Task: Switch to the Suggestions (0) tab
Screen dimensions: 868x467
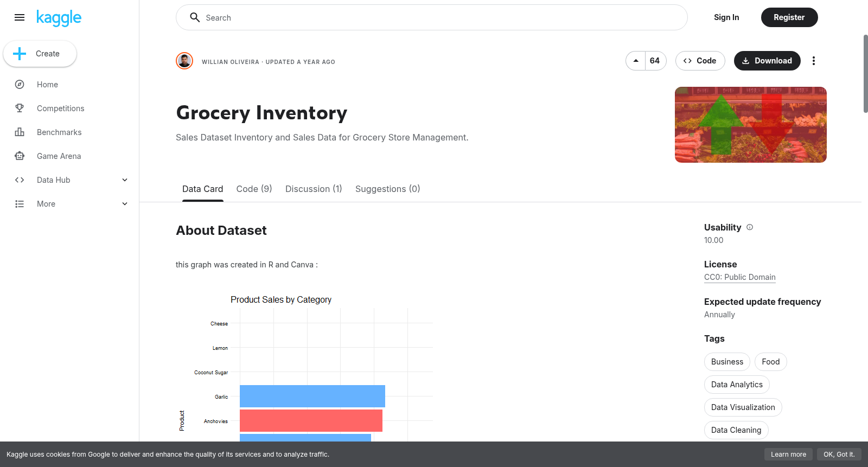Action: [388, 189]
